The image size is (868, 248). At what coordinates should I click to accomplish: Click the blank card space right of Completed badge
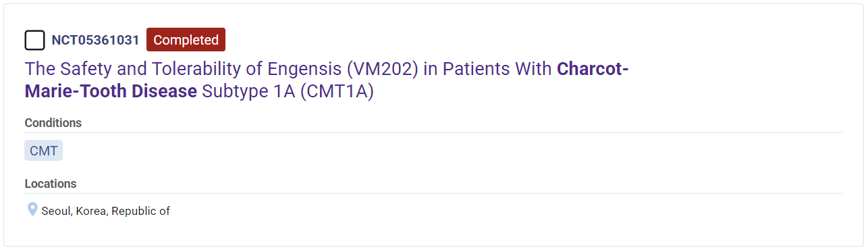click(533, 40)
